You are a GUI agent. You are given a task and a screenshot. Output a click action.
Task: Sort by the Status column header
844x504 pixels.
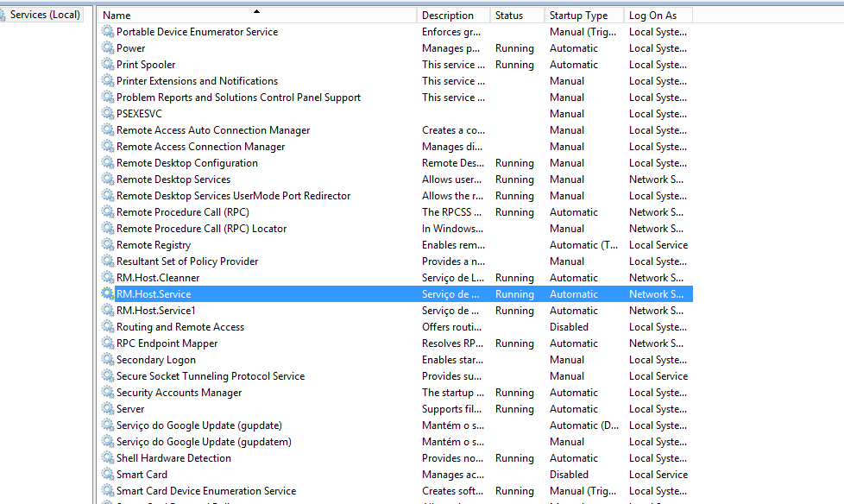point(517,15)
